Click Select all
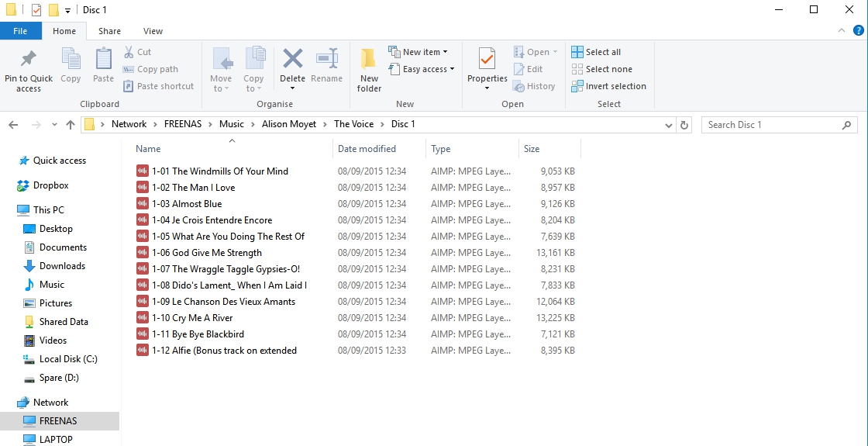Screen dimensions: 868x446 pyautogui.click(x=596, y=52)
